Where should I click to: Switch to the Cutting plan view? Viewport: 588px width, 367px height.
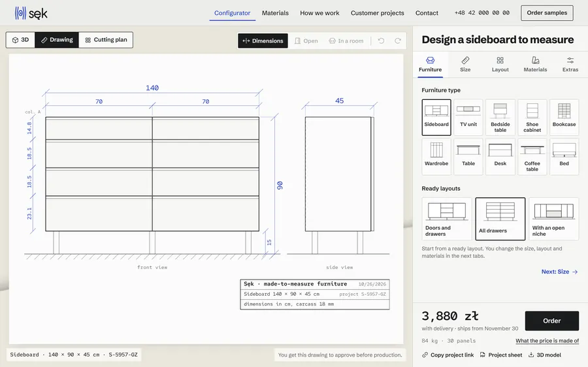click(106, 40)
